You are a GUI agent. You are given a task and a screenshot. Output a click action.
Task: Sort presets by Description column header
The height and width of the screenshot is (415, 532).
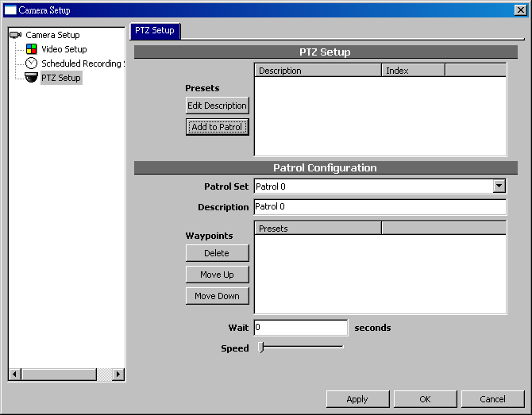[318, 71]
